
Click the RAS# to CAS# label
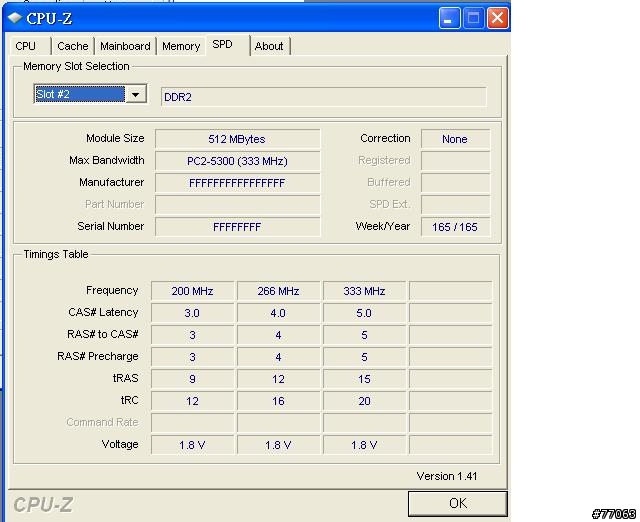(103, 334)
